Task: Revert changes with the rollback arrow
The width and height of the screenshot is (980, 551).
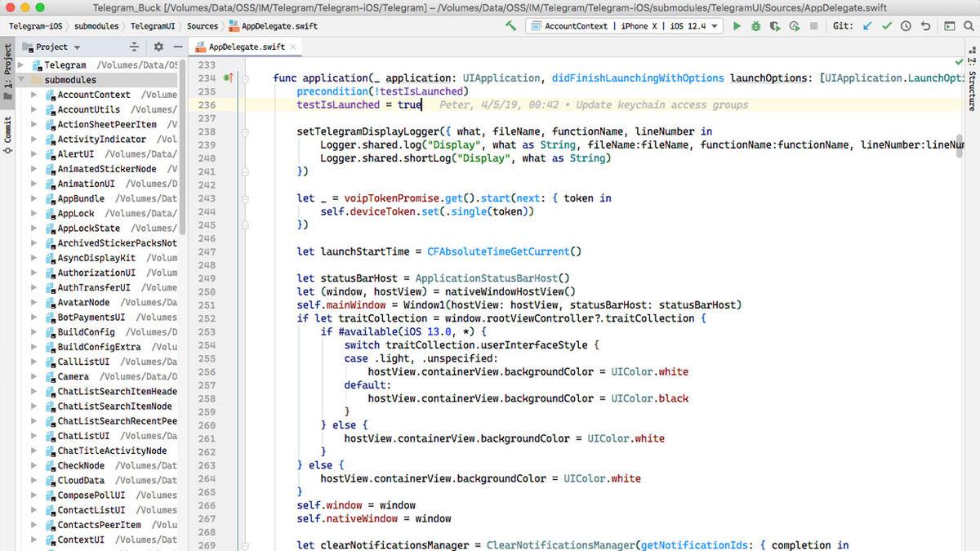Action: (925, 26)
